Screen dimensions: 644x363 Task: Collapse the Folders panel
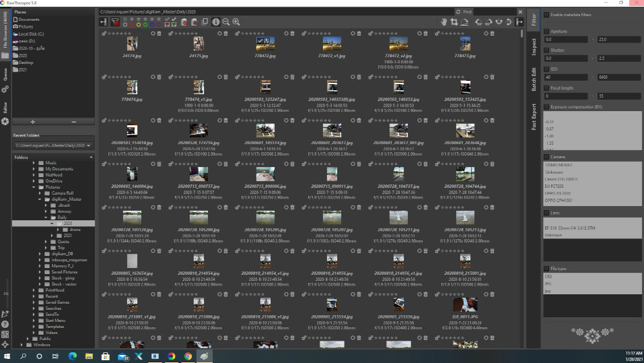click(90, 158)
